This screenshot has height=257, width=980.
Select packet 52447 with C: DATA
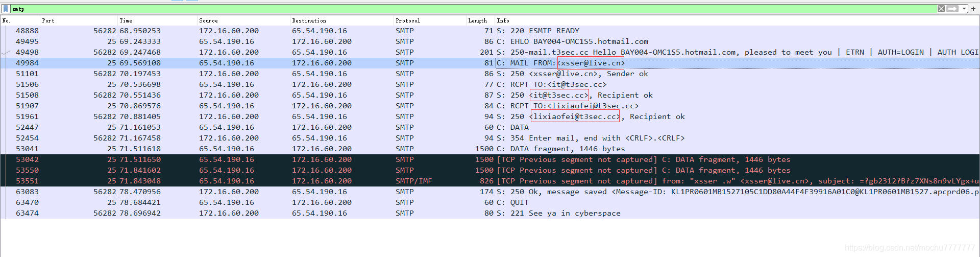pos(490,127)
